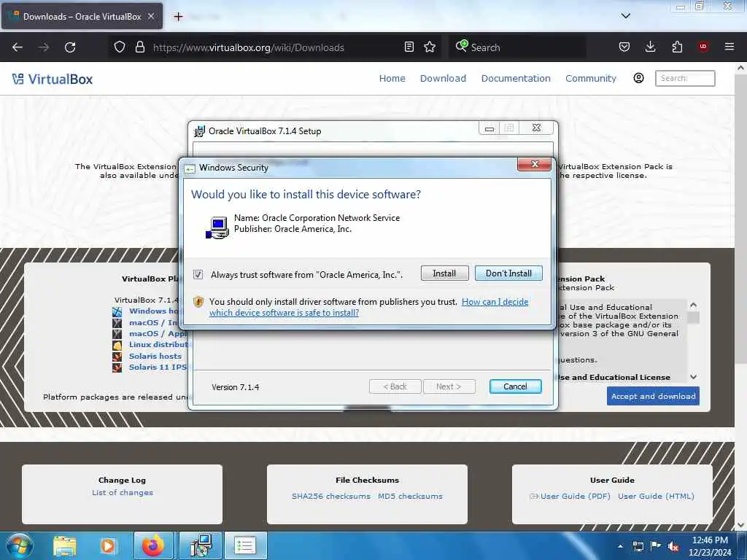This screenshot has height=560, width=747.
Task: Click the Action Center flag tray icon
Action: [656, 546]
